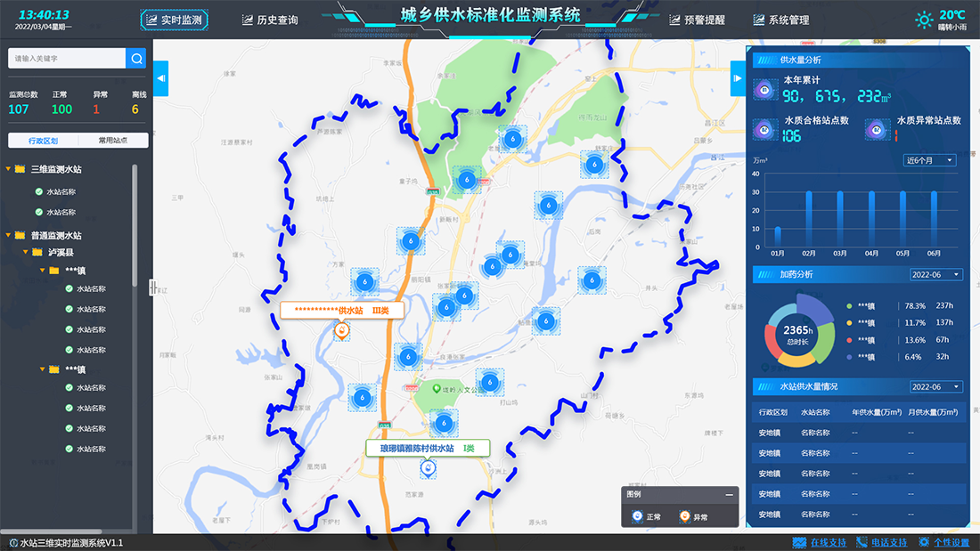
Task: Open the 加药分析 2022-06 date dropdown
Action: pyautogui.click(x=935, y=274)
